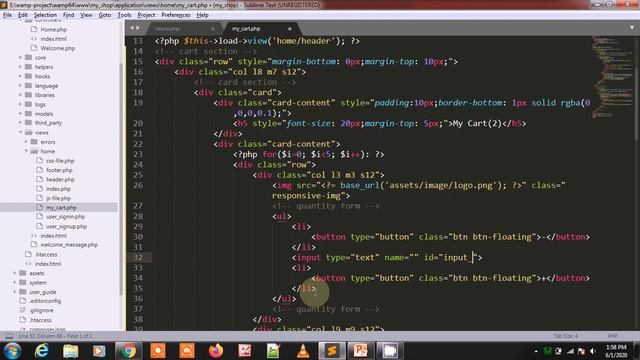Open the Goto menu

(105, 15)
